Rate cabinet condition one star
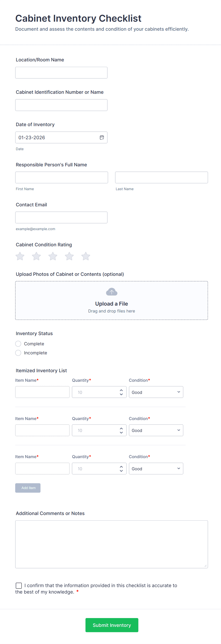Screen dimensions: 221x644 (20, 256)
